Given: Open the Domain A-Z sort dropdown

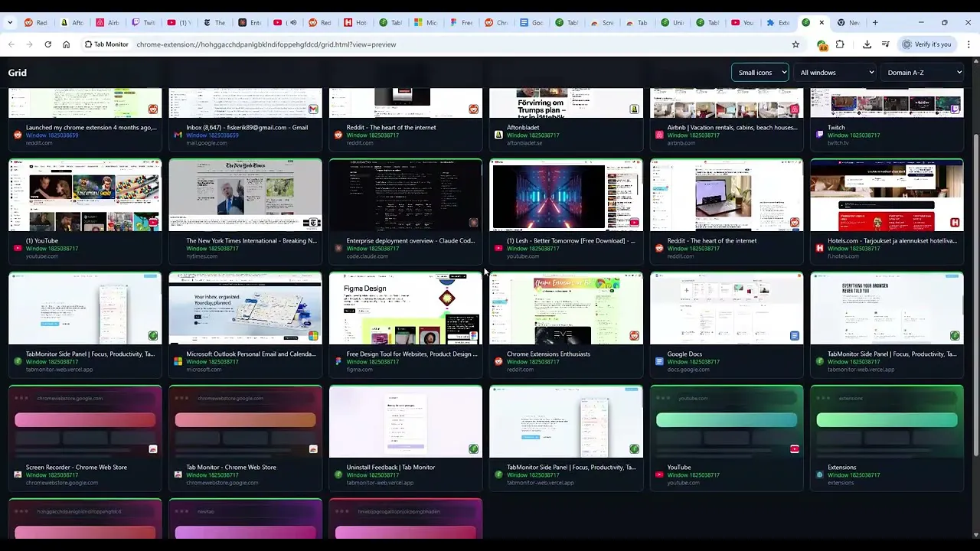Looking at the screenshot, I should tap(923, 73).
